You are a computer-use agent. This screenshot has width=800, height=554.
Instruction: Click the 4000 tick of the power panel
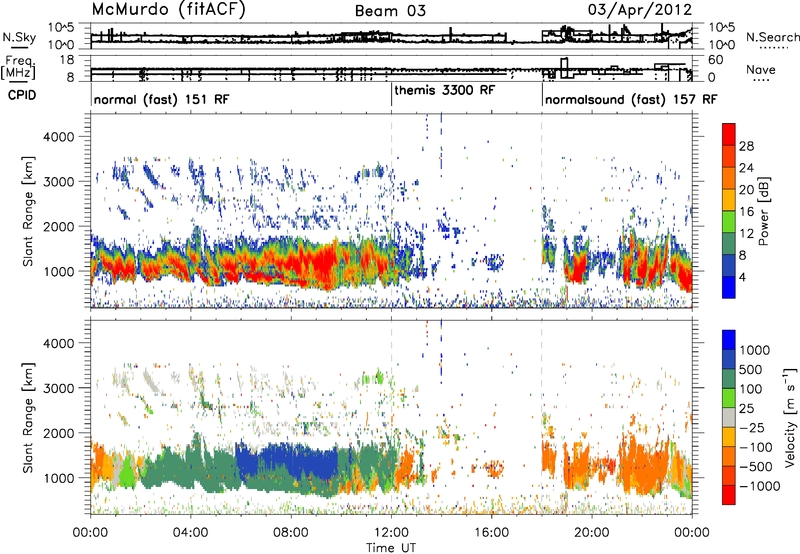pyautogui.click(x=58, y=137)
